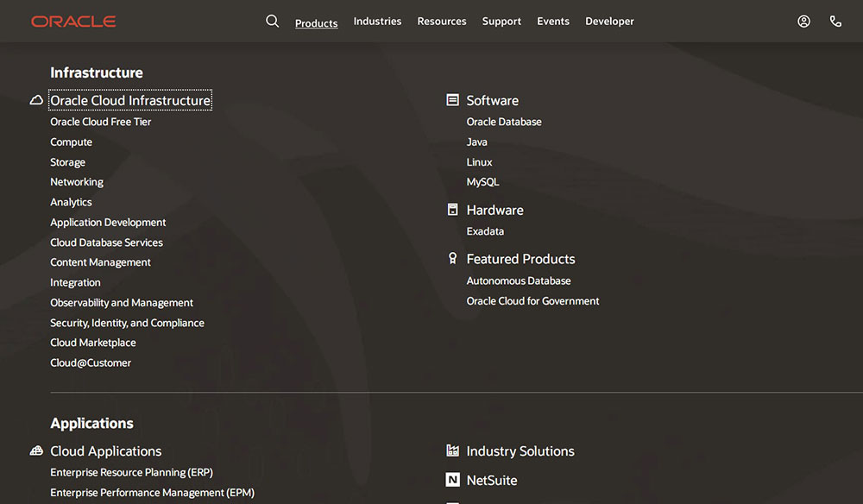This screenshot has width=863, height=504.
Task: Click the cloud icon beside Oracle Cloud Infrastructure
Action: (36, 101)
